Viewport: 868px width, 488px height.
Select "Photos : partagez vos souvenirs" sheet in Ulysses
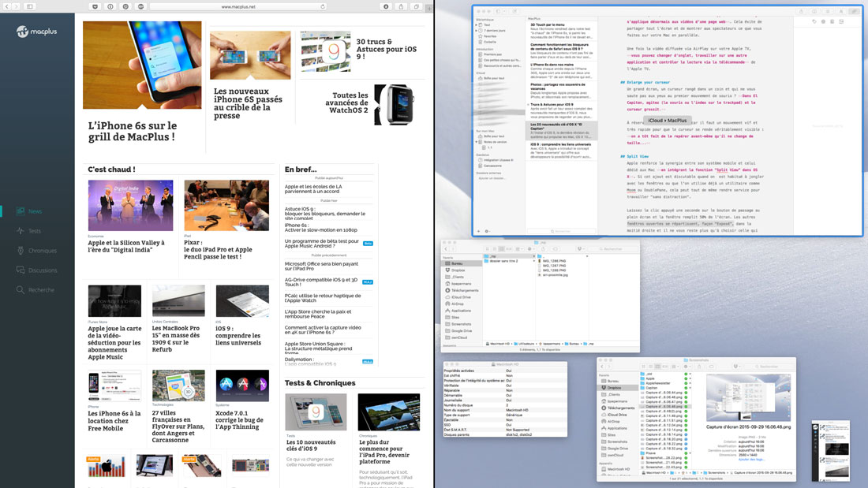(561, 91)
